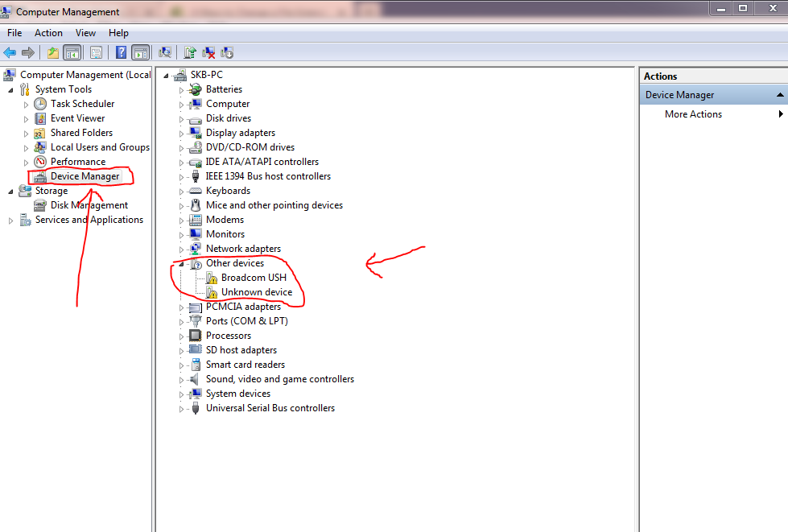Click the Disable device toolbar icon
The image size is (788, 532).
coord(227,52)
